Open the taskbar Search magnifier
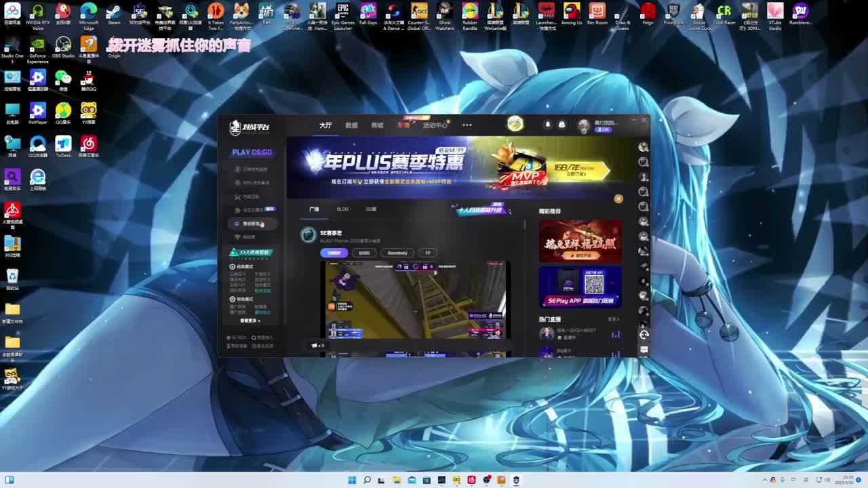The image size is (868, 488). click(x=367, y=480)
